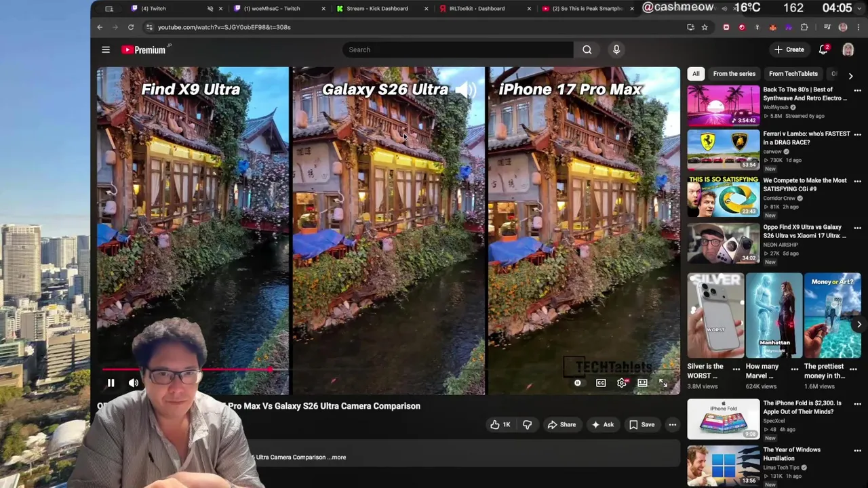Click the browser address bar URL

click(x=224, y=27)
